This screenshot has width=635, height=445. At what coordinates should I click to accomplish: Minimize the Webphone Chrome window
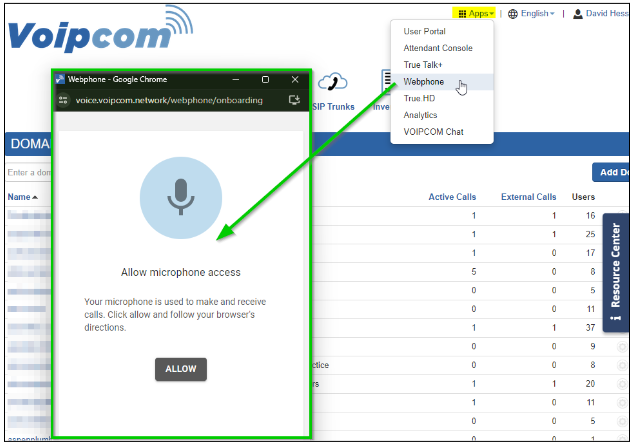[236, 79]
